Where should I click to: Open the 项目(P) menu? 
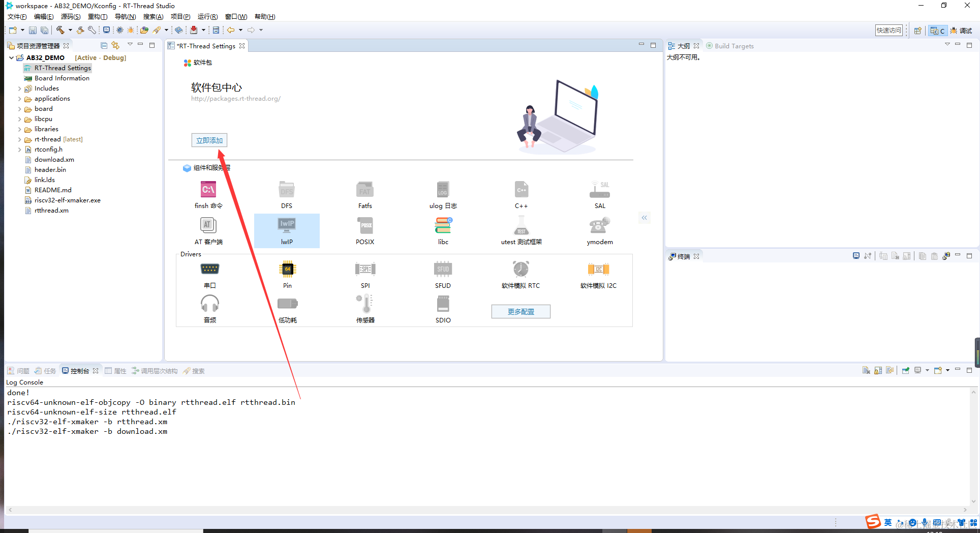[180, 17]
